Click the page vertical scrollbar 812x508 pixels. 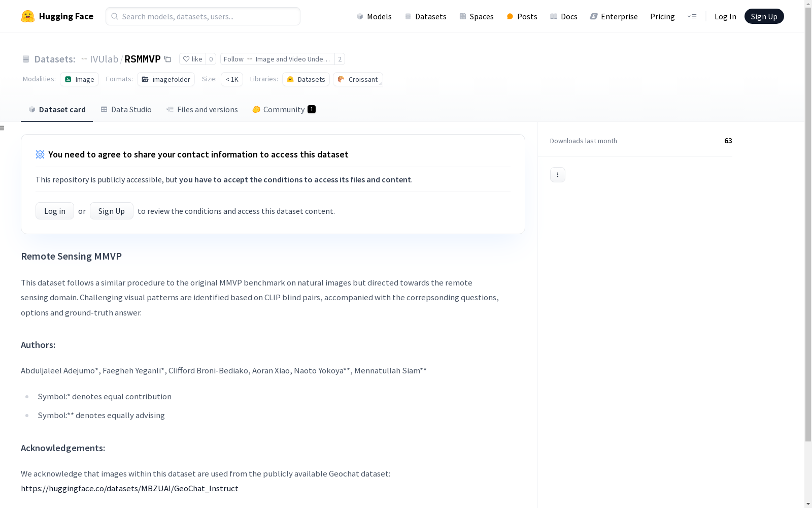point(808,254)
